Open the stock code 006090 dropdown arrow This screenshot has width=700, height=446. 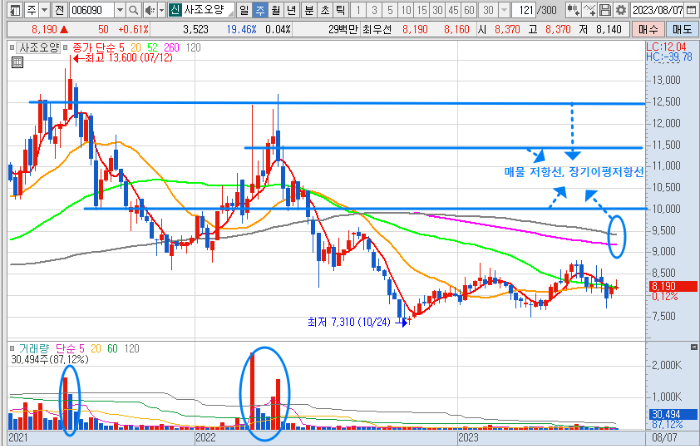120,10
